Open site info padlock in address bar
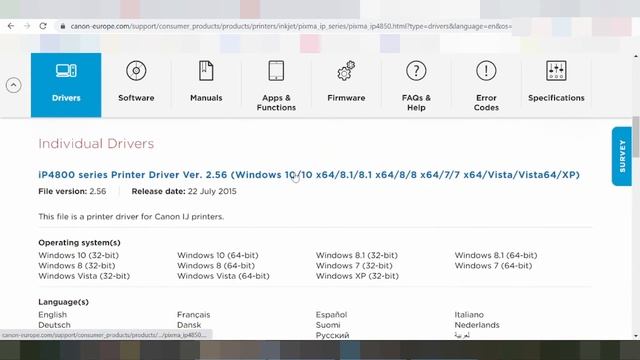This screenshot has height=360, width=640. [x=62, y=26]
